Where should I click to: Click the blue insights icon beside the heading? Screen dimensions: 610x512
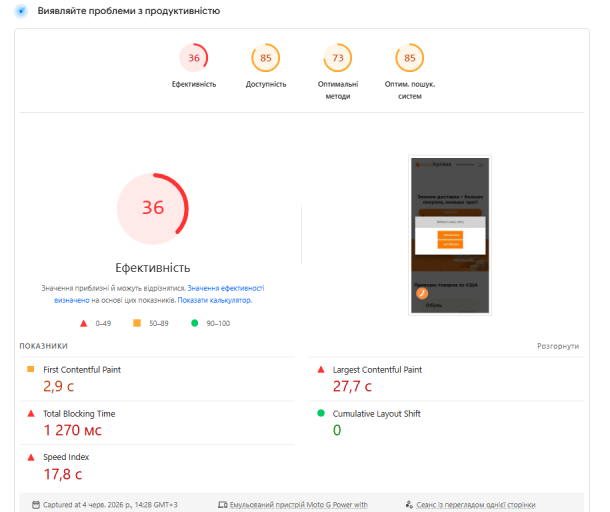21,11
